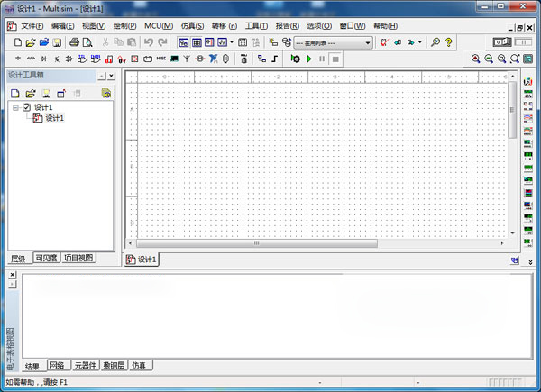Open the forward annotate dropdown arrow
This screenshot has width=541, height=392.
click(420, 42)
